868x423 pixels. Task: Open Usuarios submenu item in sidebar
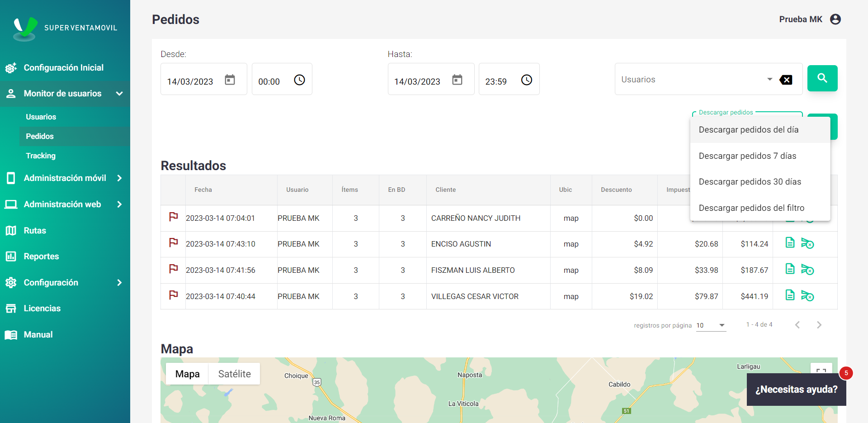(75, 117)
